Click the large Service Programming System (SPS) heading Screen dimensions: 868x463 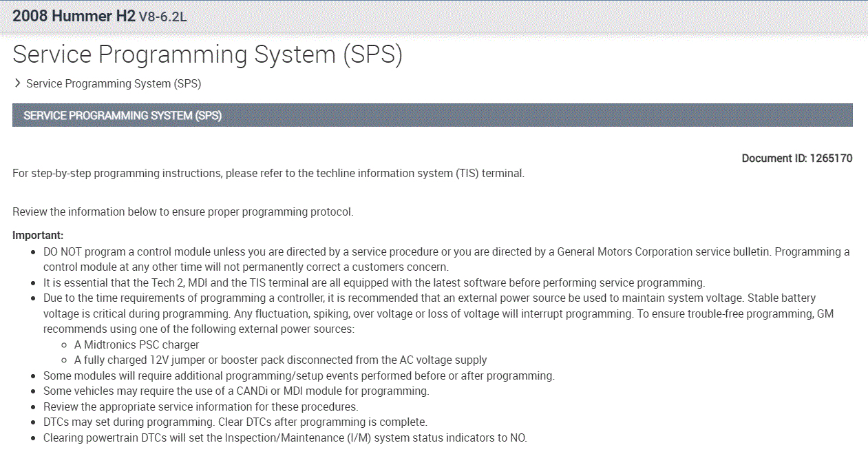[207, 54]
